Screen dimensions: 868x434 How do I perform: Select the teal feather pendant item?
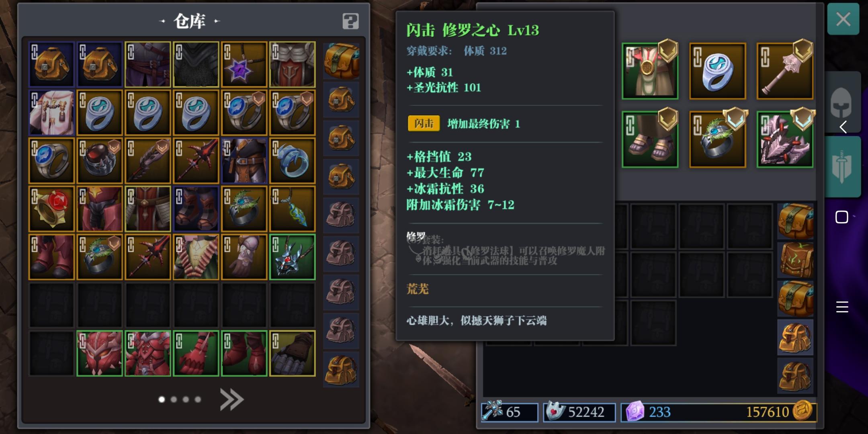(x=292, y=209)
